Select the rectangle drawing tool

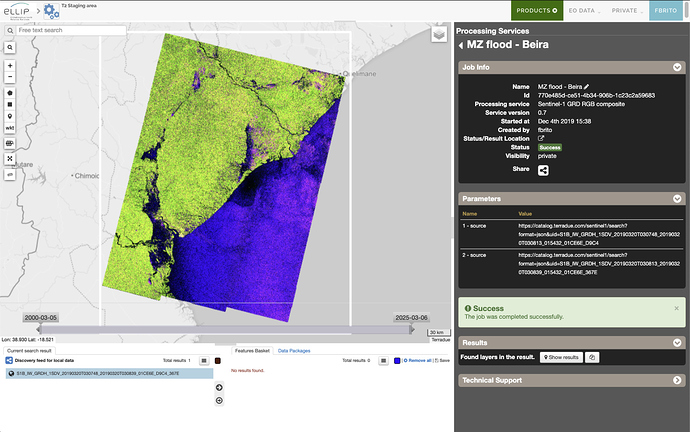[10, 102]
